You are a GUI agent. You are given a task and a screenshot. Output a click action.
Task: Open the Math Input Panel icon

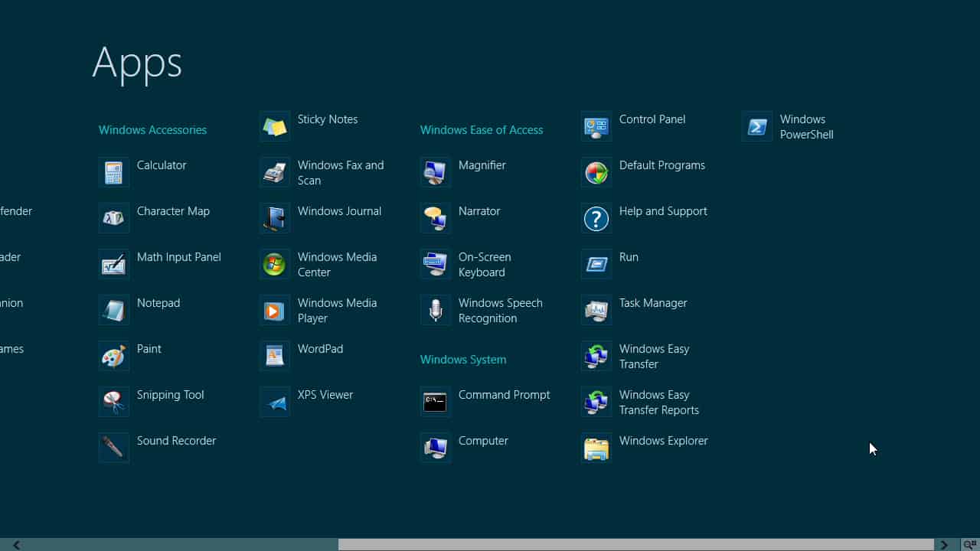point(114,265)
